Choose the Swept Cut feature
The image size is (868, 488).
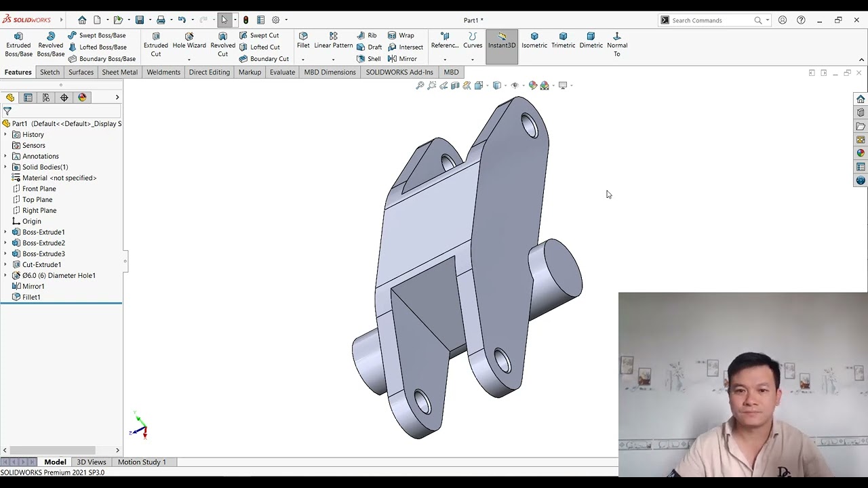(258, 35)
